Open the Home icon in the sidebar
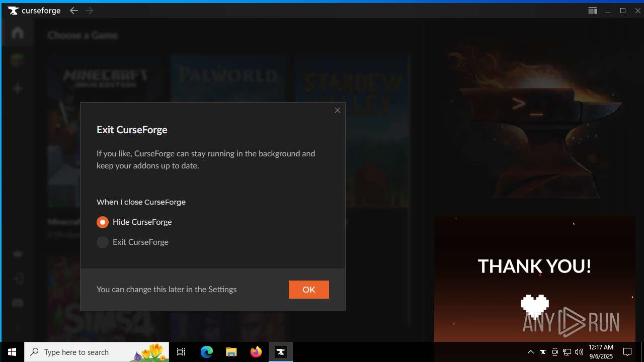644x362 pixels. coord(18,33)
